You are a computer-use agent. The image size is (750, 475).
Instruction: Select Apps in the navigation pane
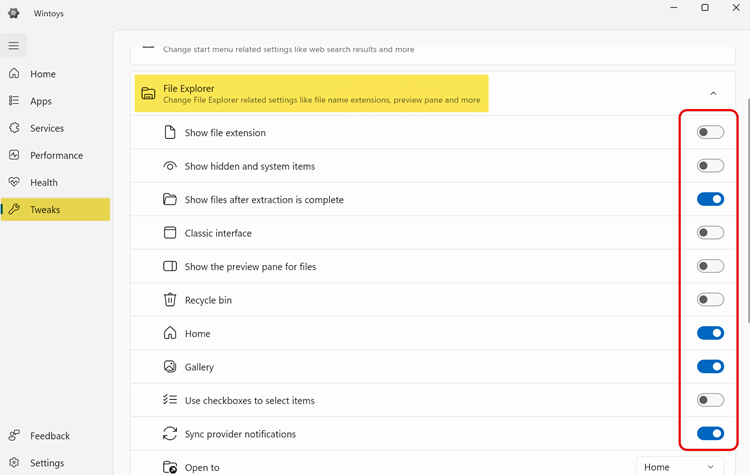pyautogui.click(x=40, y=101)
